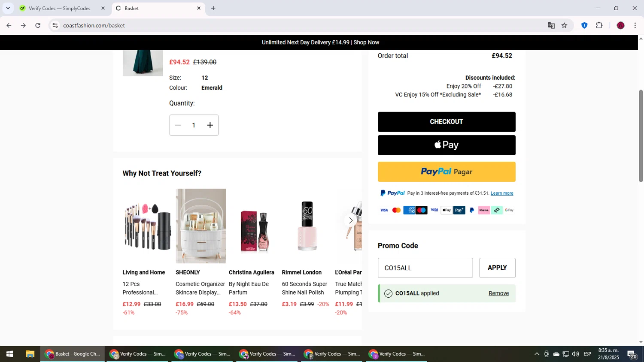This screenshot has width=644, height=362.
Task: Switch ESP keyboard language indicator
Action: (x=587, y=354)
